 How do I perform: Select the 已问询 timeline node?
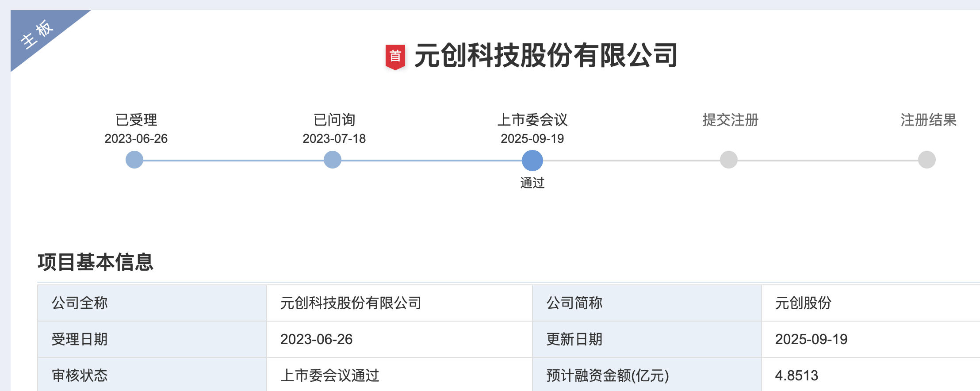click(x=333, y=160)
